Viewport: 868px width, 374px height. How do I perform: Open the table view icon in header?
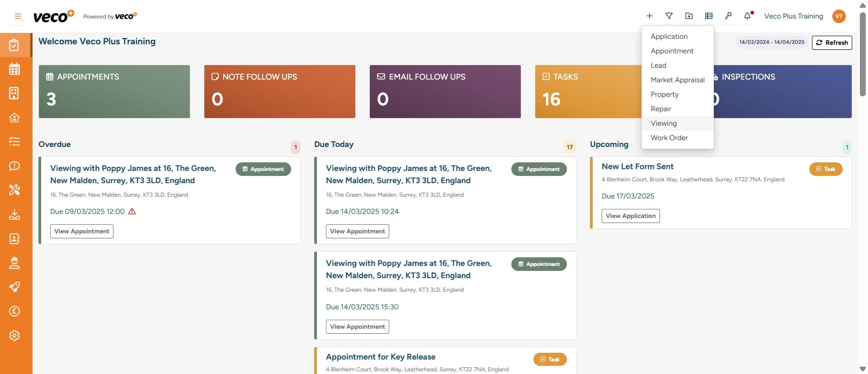[x=708, y=16]
